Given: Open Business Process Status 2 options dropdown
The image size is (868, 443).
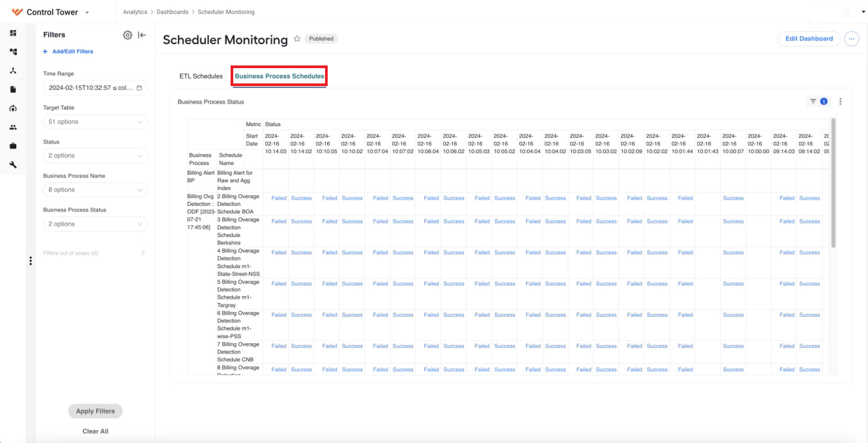Looking at the screenshot, I should click(x=96, y=224).
